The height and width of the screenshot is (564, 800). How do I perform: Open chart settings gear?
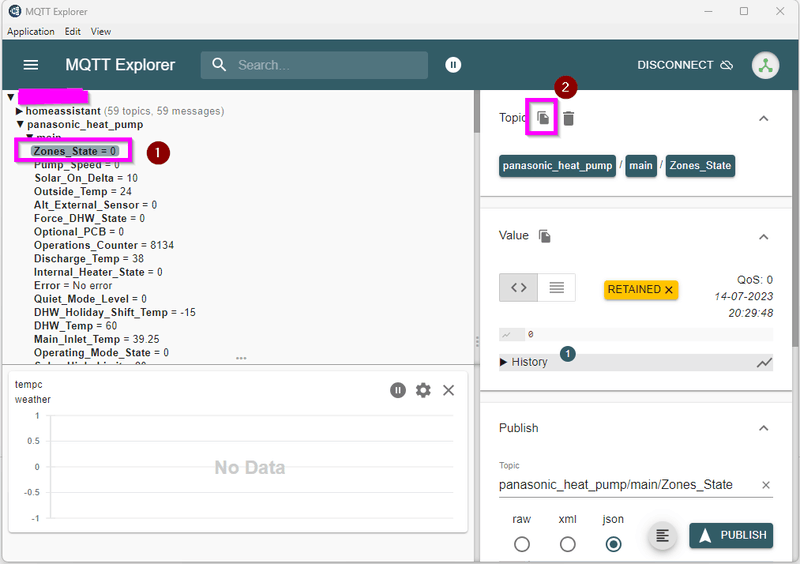[x=423, y=390]
